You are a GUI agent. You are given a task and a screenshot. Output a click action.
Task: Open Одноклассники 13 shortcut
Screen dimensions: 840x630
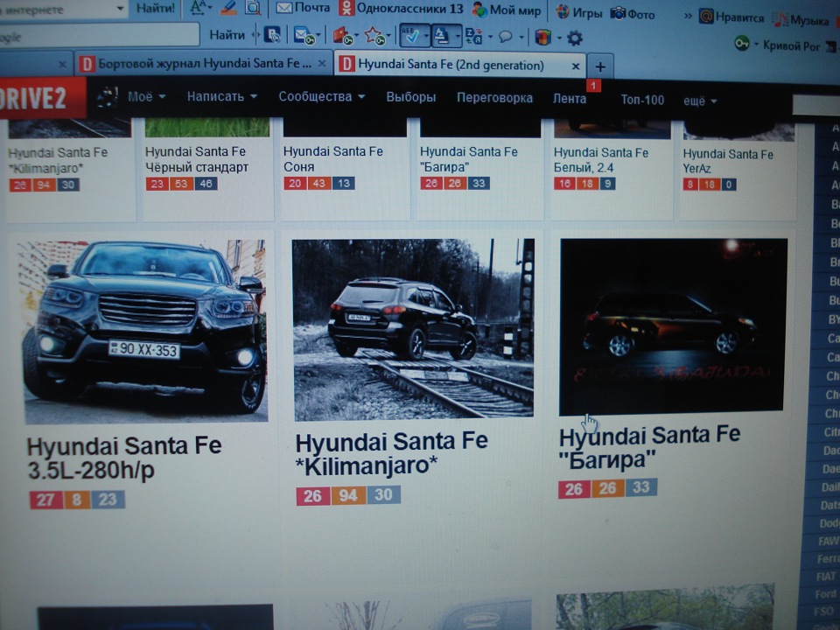401,8
